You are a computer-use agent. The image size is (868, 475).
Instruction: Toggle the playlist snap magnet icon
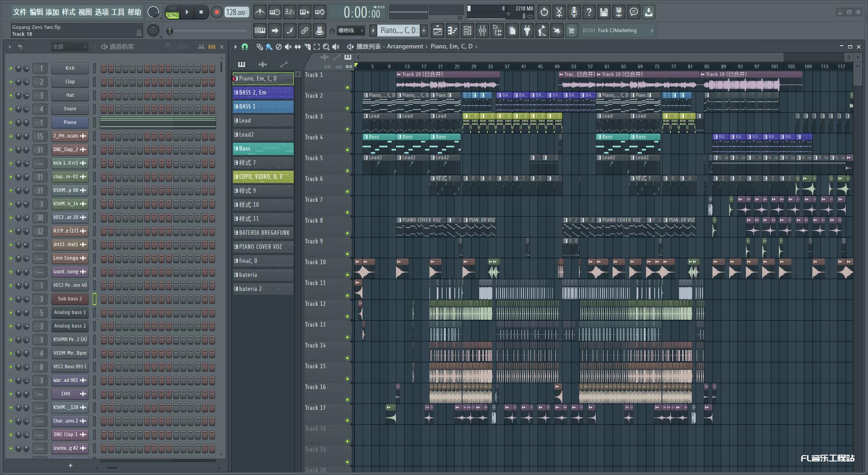245,47
